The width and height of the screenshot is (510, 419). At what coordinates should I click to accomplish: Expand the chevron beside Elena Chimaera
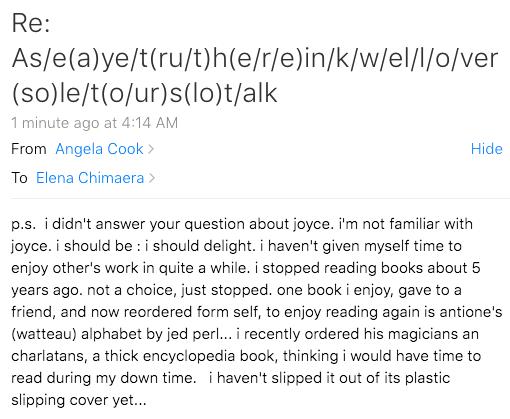[x=152, y=178]
